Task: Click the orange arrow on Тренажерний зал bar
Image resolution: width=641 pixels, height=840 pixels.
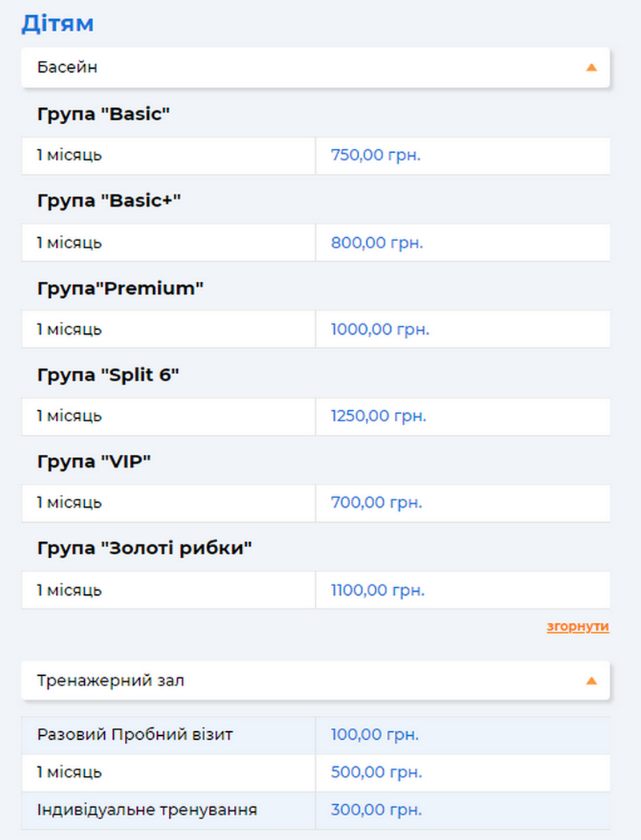Action: [591, 681]
